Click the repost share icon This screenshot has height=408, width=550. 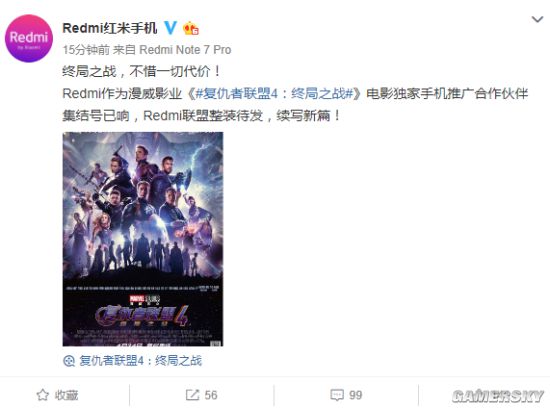click(x=192, y=395)
